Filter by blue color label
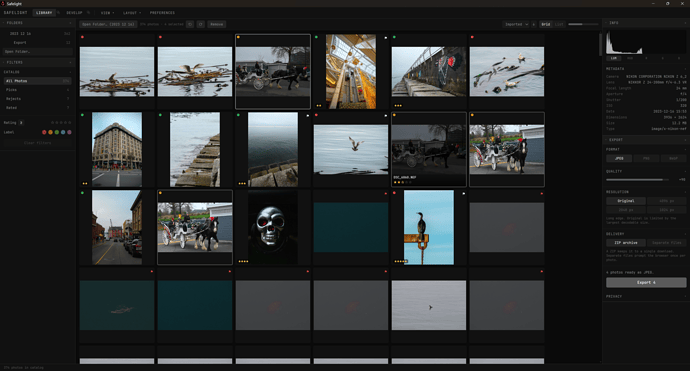Viewport: 690px width, 371px height. click(x=63, y=132)
